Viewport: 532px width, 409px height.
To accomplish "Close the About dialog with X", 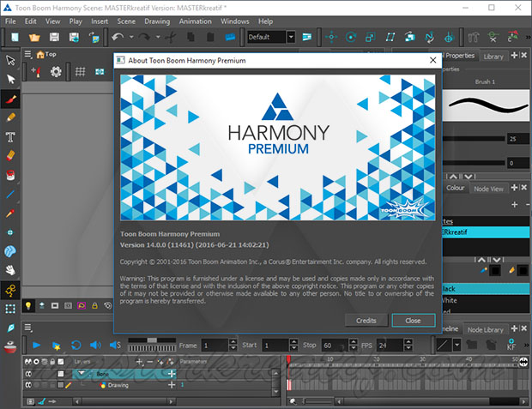I will pyautogui.click(x=433, y=60).
